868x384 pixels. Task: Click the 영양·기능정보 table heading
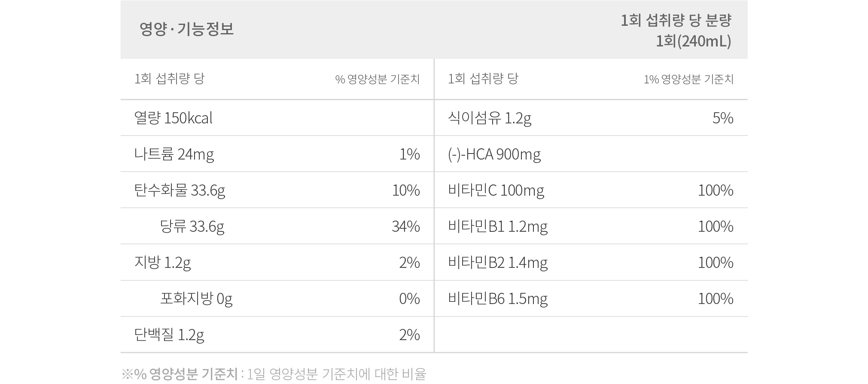(x=186, y=29)
